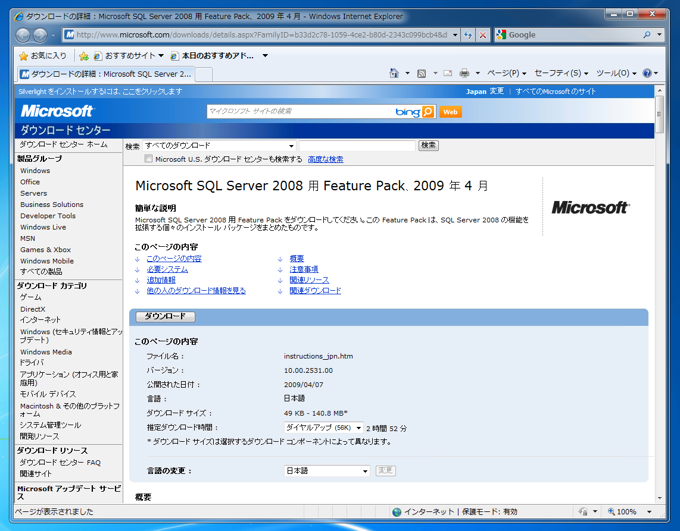Click the ダウンロード button

165,316
